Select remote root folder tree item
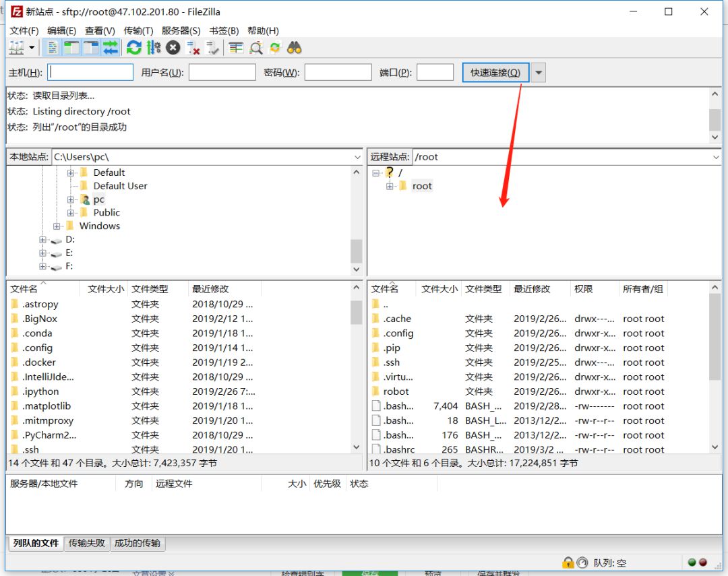Viewport: 728px width, 576px height. [422, 186]
